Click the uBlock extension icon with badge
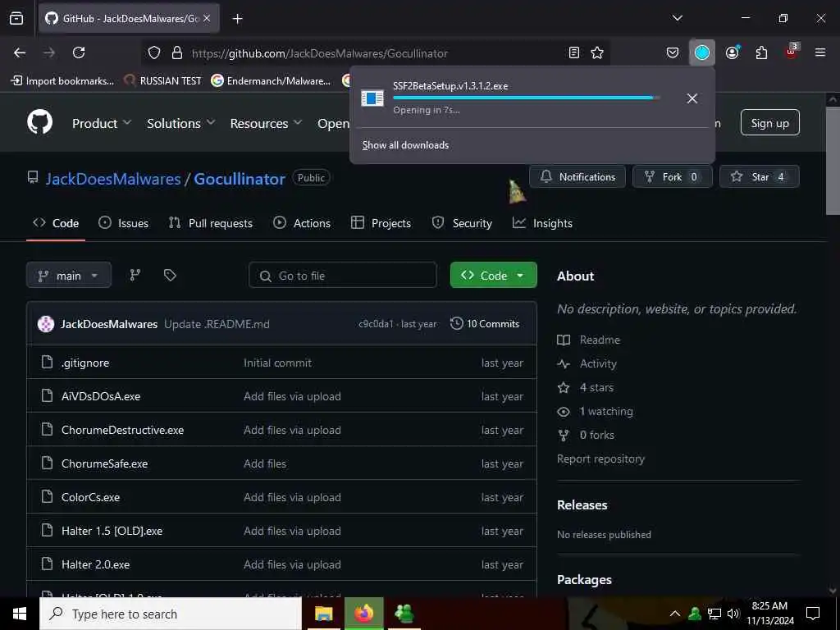840x630 pixels. (792, 52)
